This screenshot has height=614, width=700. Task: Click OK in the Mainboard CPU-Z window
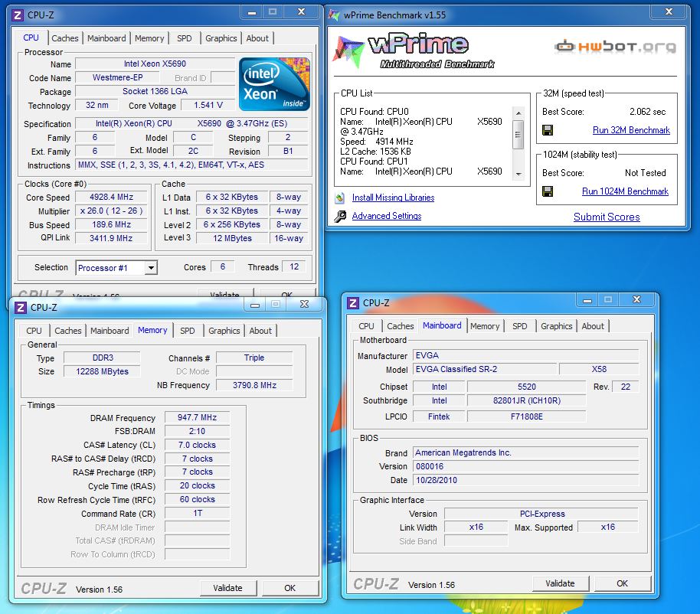[x=623, y=583]
